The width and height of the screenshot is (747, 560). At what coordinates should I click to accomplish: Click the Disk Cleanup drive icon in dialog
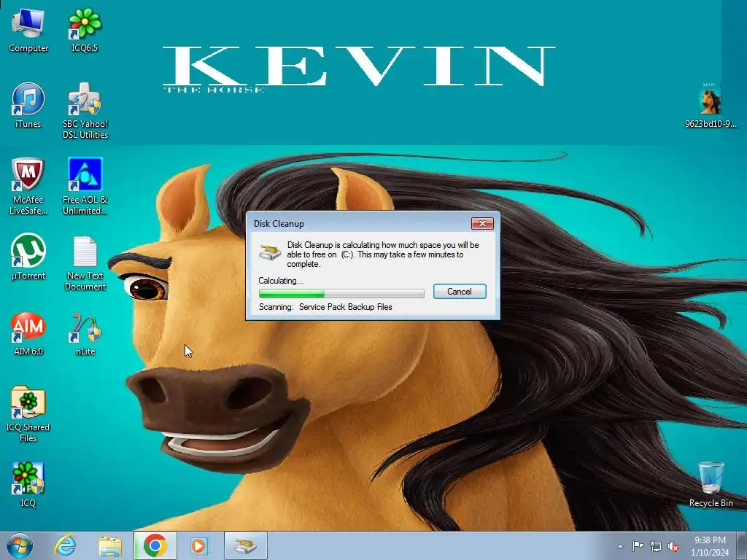coord(270,252)
